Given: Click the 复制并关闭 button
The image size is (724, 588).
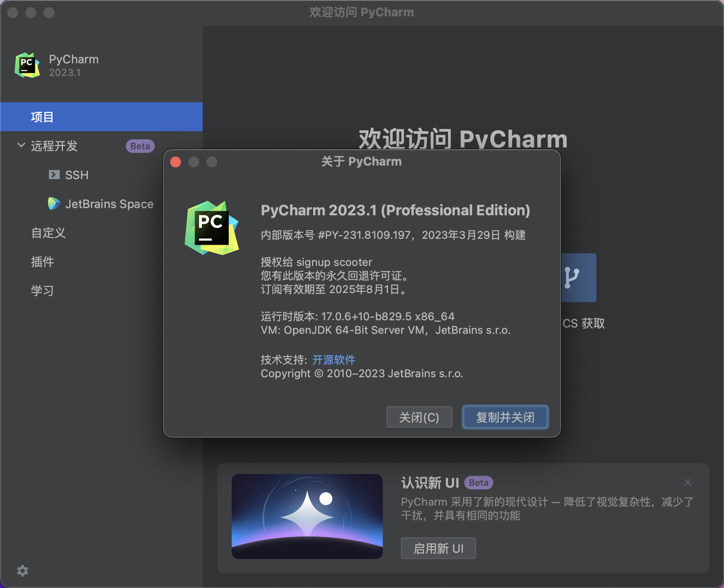Looking at the screenshot, I should point(505,417).
